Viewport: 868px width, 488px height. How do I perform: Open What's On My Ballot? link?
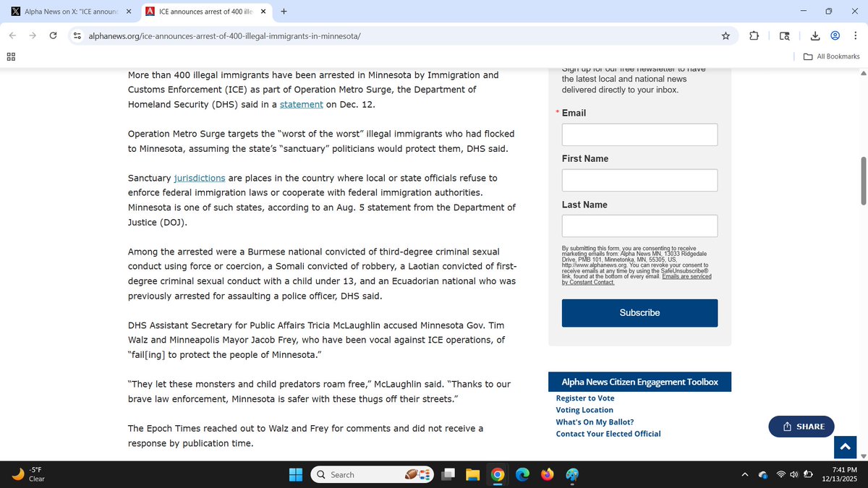coord(595,422)
